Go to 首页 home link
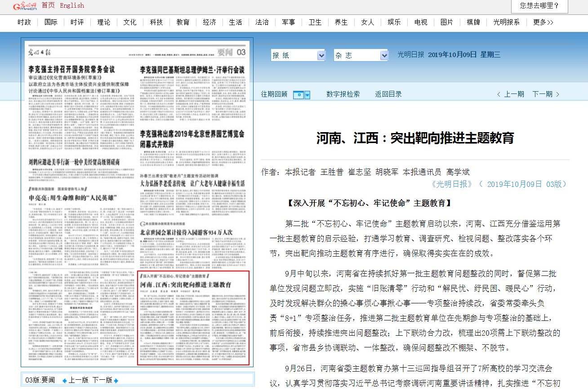This screenshot has width=588, height=391. coord(48,5)
